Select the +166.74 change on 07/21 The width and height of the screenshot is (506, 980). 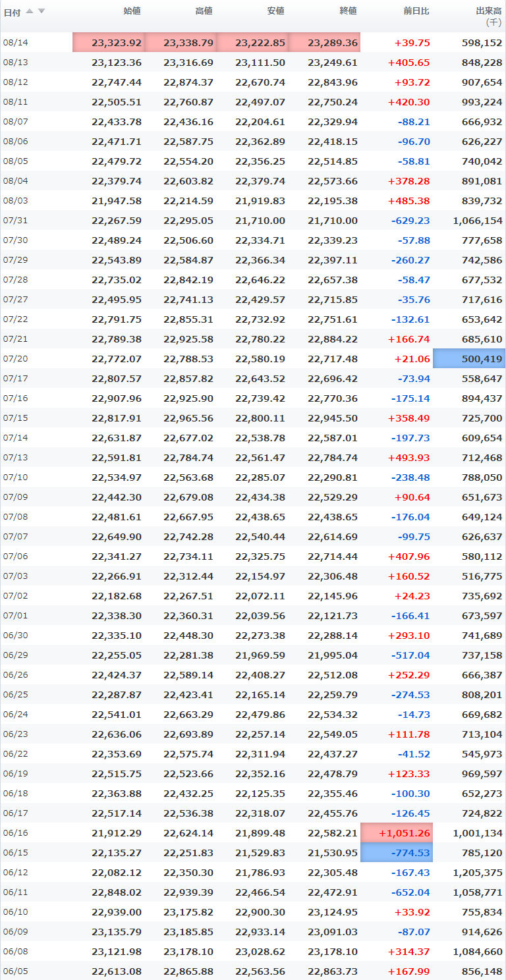pyautogui.click(x=409, y=339)
